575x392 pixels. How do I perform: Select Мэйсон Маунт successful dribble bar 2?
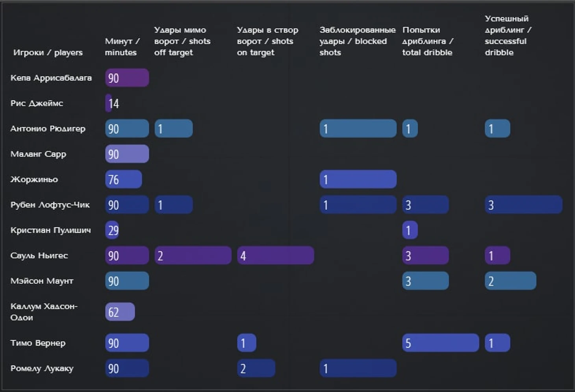[x=510, y=281]
